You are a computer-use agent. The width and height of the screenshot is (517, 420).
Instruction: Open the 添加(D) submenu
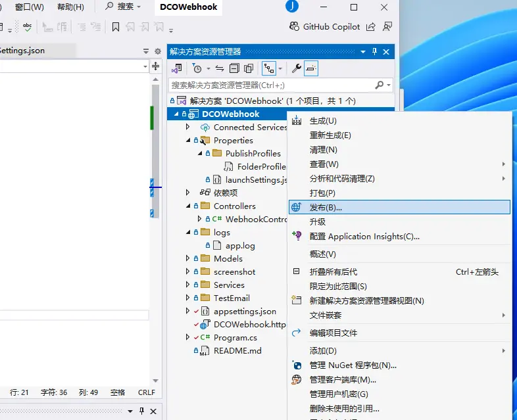click(x=399, y=351)
